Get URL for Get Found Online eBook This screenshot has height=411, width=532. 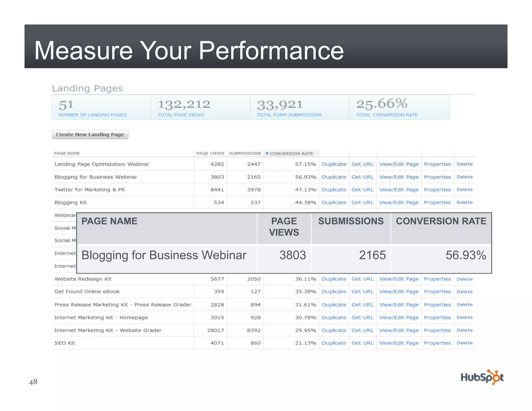click(362, 292)
